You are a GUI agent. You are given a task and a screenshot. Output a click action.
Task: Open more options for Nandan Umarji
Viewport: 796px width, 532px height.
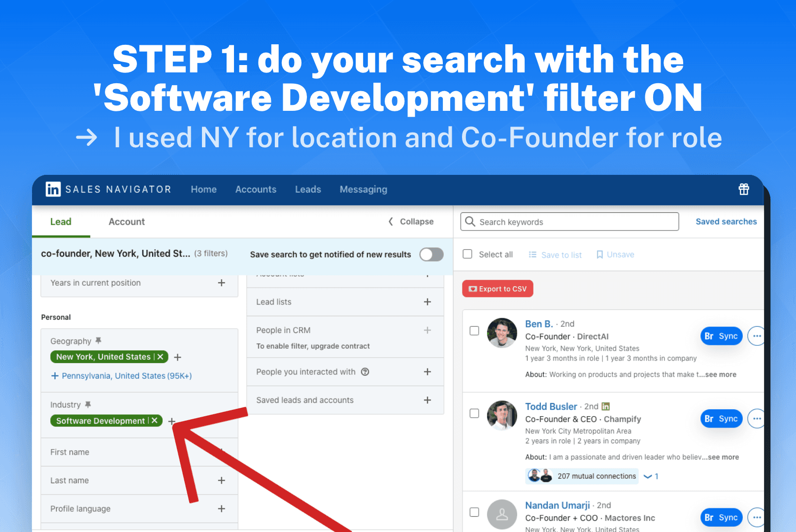click(x=757, y=517)
